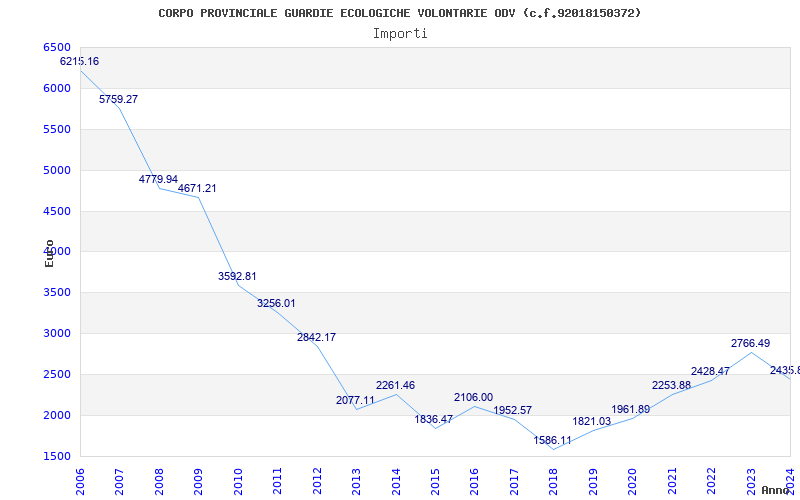Select the 5500 y-axis tick

(57, 129)
